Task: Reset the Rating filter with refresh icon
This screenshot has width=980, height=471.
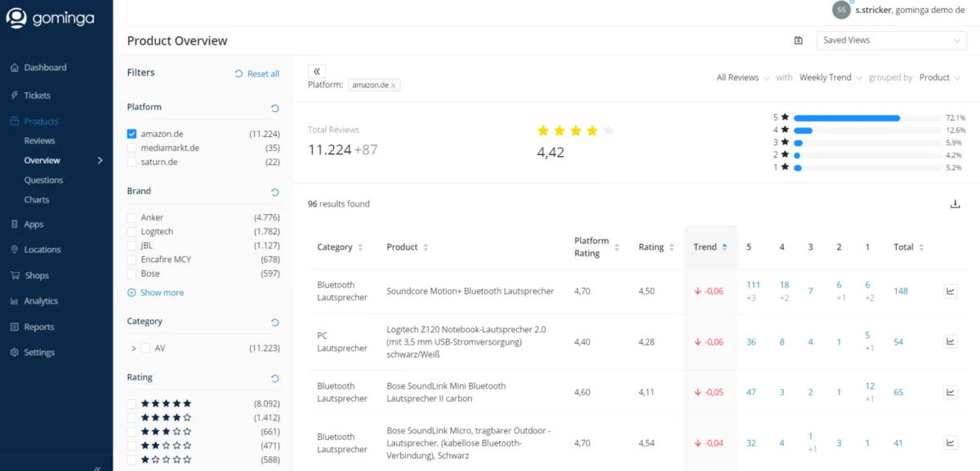Action: click(x=274, y=378)
